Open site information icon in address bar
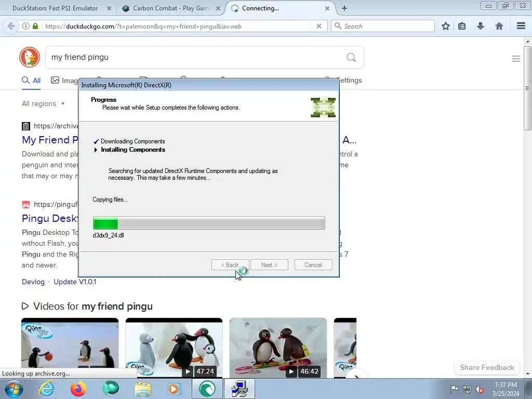The width and height of the screenshot is (532, 399). (26, 26)
